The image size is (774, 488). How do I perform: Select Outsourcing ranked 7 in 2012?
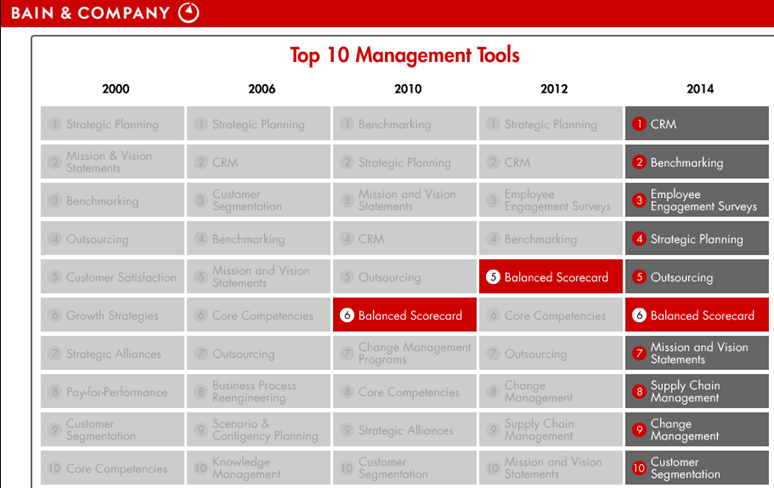coord(551,353)
